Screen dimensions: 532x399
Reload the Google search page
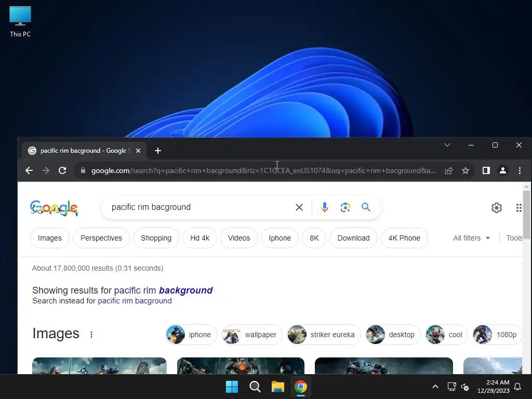(62, 170)
